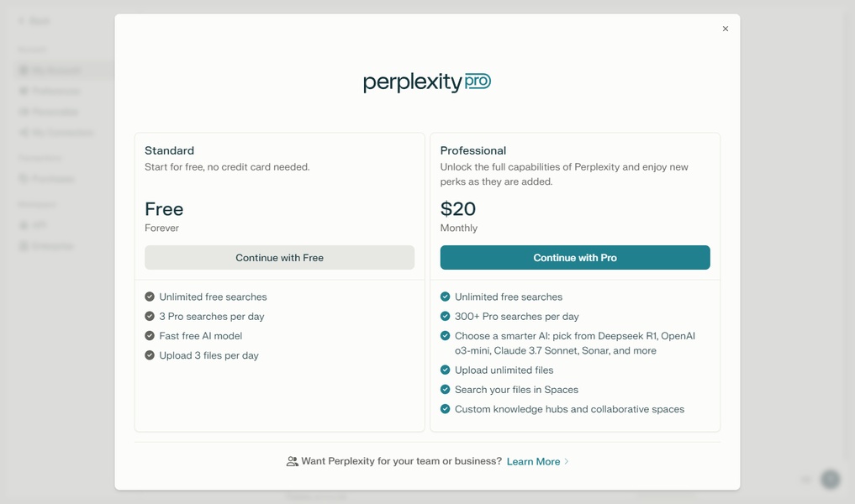
Task: Click checkmark next to Search your files in Spaces
Action: coord(446,390)
